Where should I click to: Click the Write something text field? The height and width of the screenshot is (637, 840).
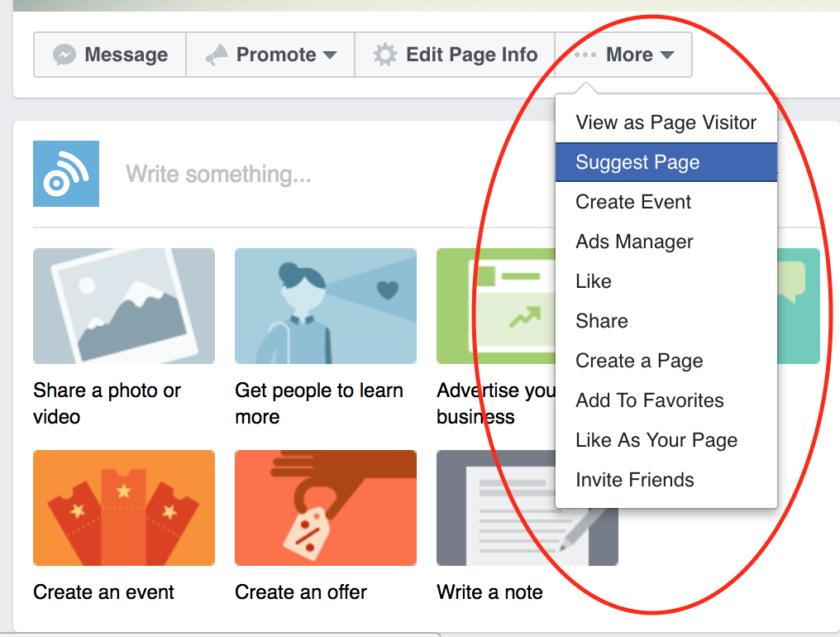point(218,174)
